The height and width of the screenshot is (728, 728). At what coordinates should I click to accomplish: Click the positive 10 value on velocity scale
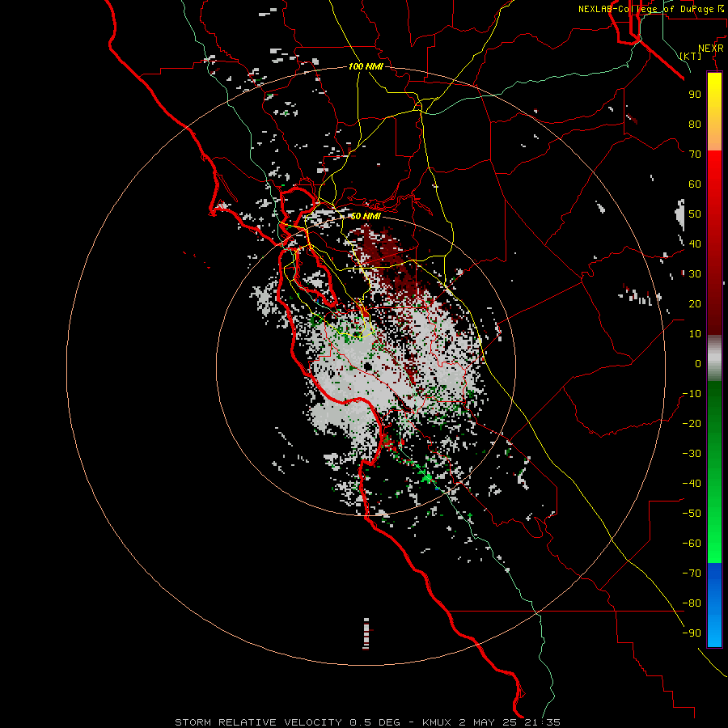click(695, 334)
